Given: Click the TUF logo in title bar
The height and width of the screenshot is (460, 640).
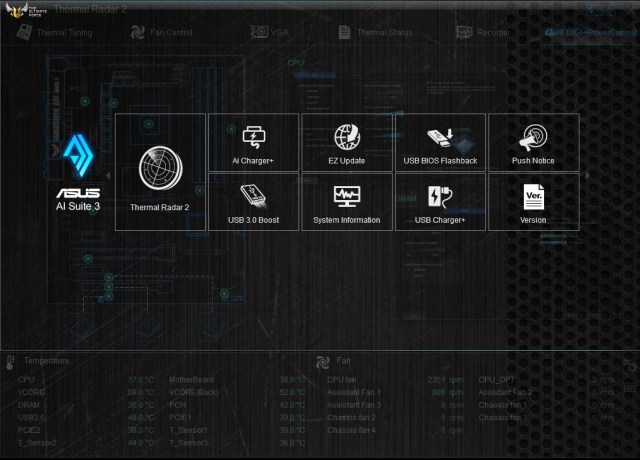Looking at the screenshot, I should (x=25, y=9).
